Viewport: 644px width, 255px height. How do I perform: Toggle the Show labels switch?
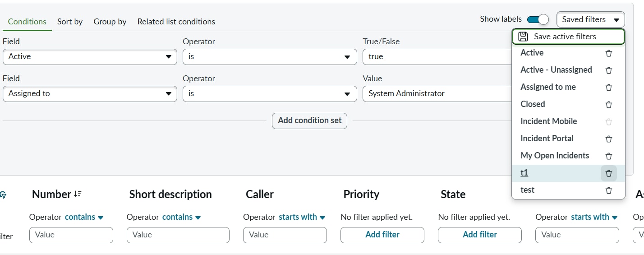point(538,19)
